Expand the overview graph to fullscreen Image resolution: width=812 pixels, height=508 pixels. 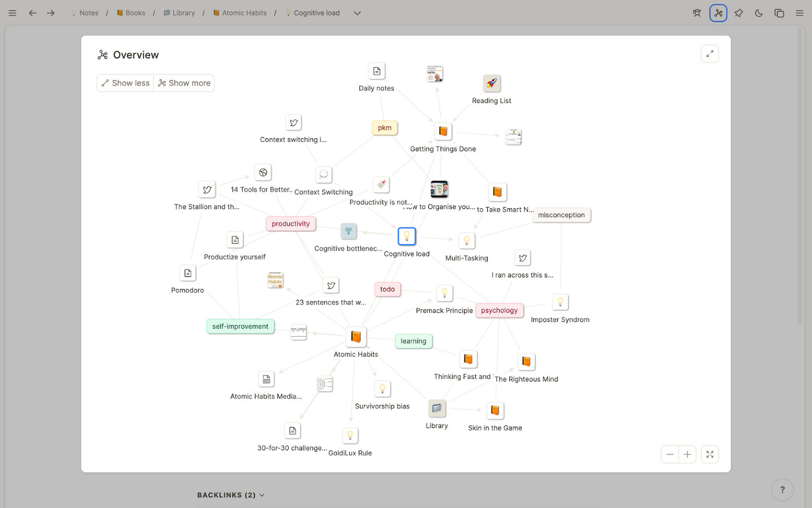(x=709, y=54)
